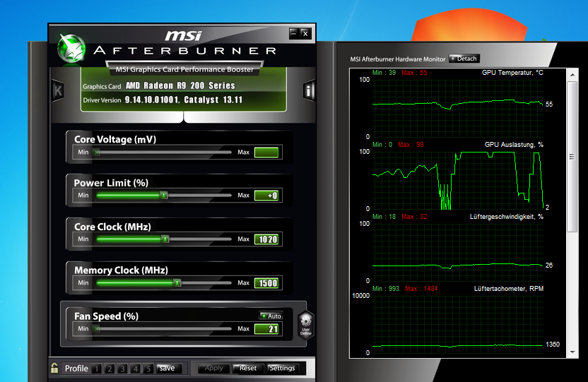The width and height of the screenshot is (588, 382).
Task: Click the GPU Temperatur graph
Action: [458, 108]
